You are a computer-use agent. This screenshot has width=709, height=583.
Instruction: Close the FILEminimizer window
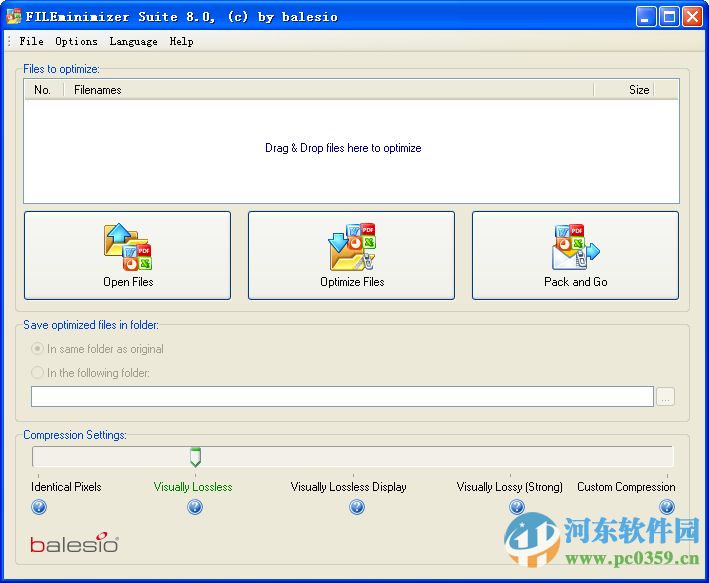point(692,17)
